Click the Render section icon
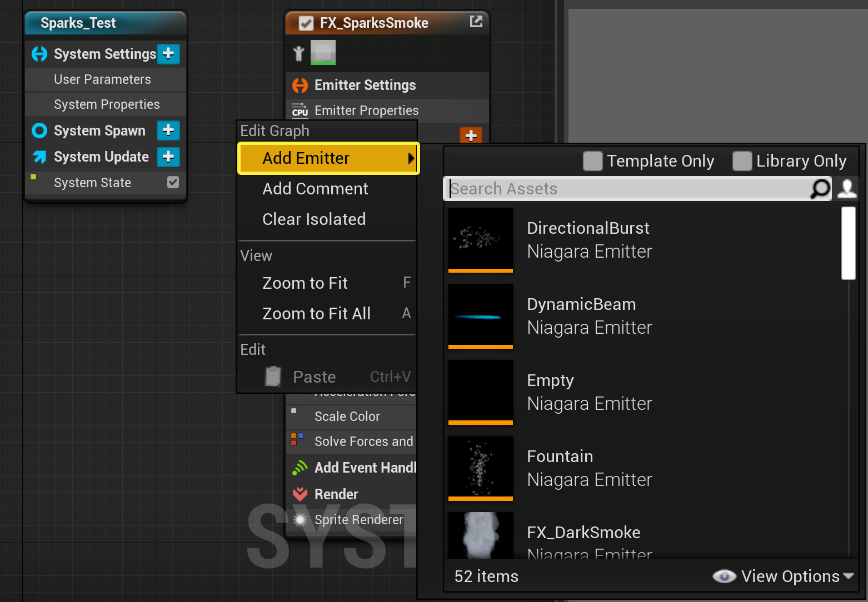Image resolution: width=868 pixels, height=602 pixels. point(300,494)
